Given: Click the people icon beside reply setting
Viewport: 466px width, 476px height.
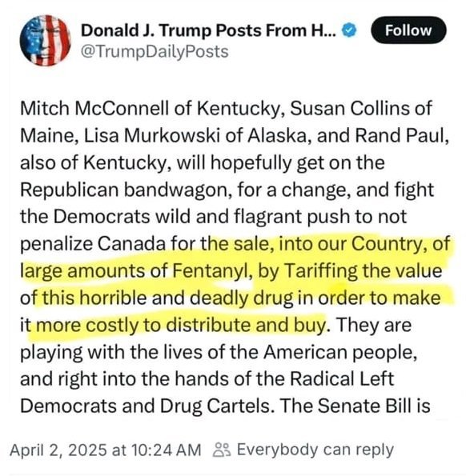Looking at the screenshot, I should [x=222, y=450].
